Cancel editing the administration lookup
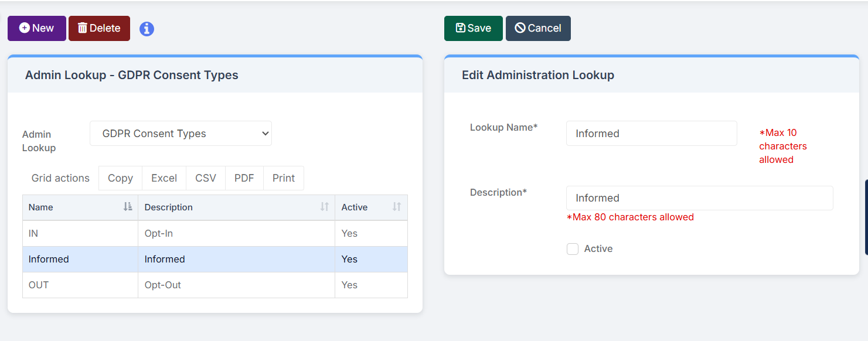The height and width of the screenshot is (341, 868). pos(537,28)
